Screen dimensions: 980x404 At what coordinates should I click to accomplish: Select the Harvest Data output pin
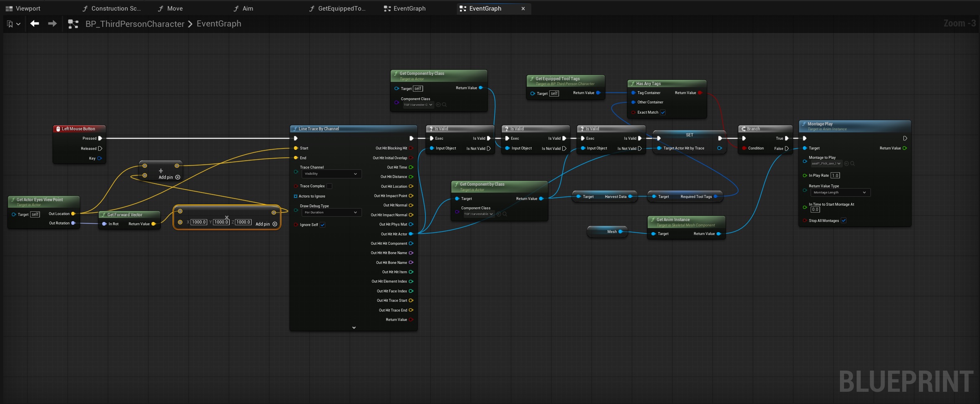pyautogui.click(x=630, y=197)
